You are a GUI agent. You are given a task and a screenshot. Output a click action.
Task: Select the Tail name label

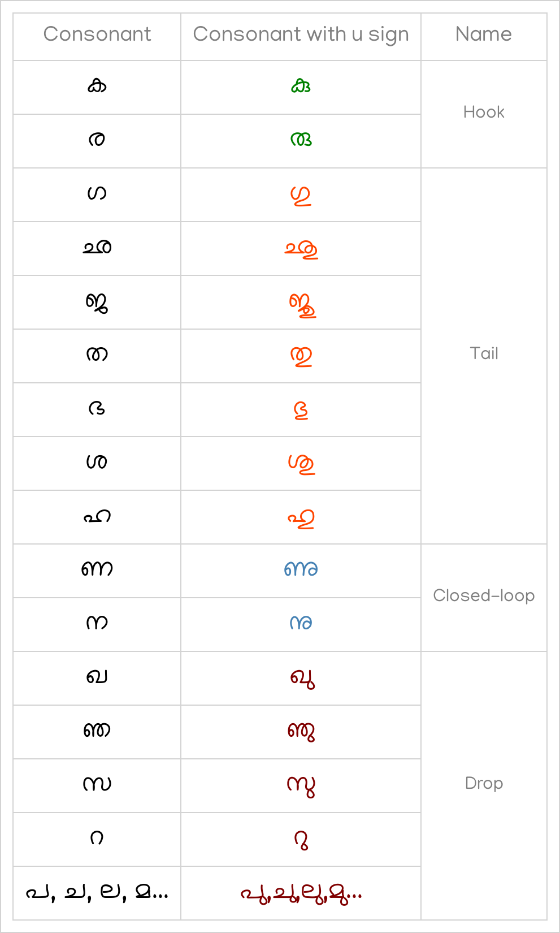tap(484, 353)
